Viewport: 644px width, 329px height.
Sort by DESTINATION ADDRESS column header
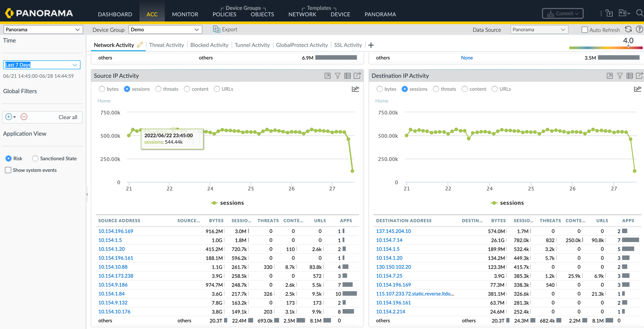404,221
